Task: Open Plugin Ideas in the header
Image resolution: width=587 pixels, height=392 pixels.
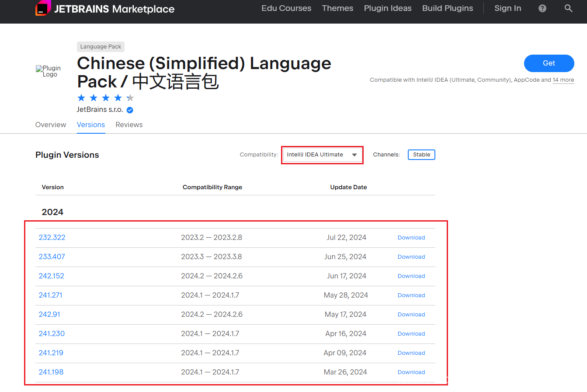Action: pyautogui.click(x=388, y=8)
